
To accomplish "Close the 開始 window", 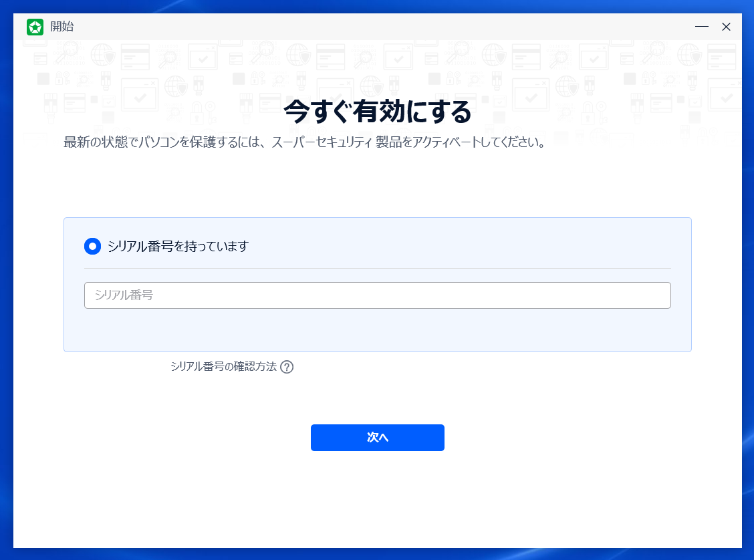I will point(726,27).
